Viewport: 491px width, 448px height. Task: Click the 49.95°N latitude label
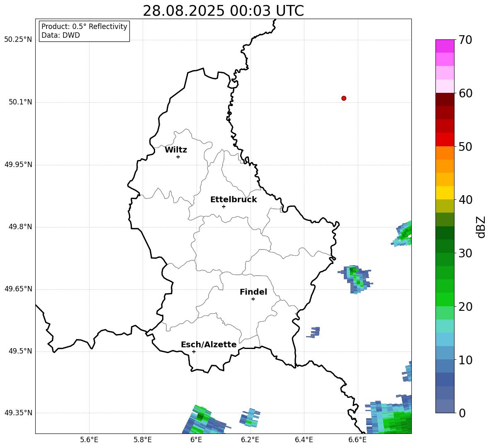coord(18,165)
